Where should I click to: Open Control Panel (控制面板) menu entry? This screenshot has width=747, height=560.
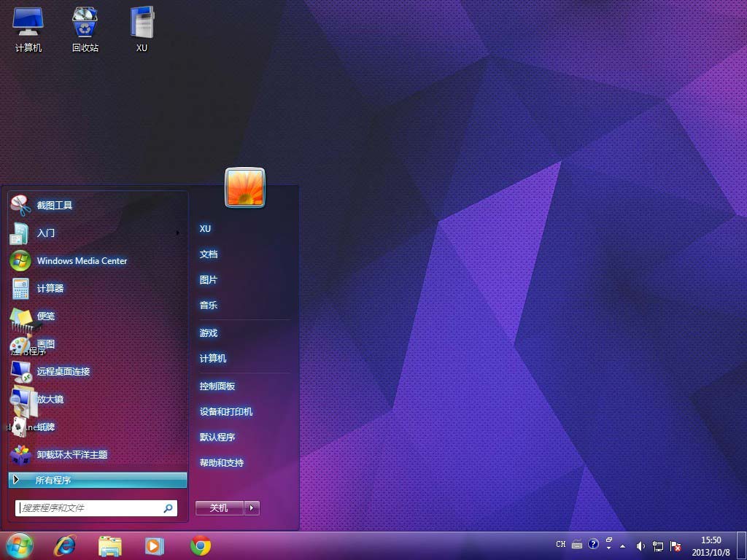pos(217,386)
